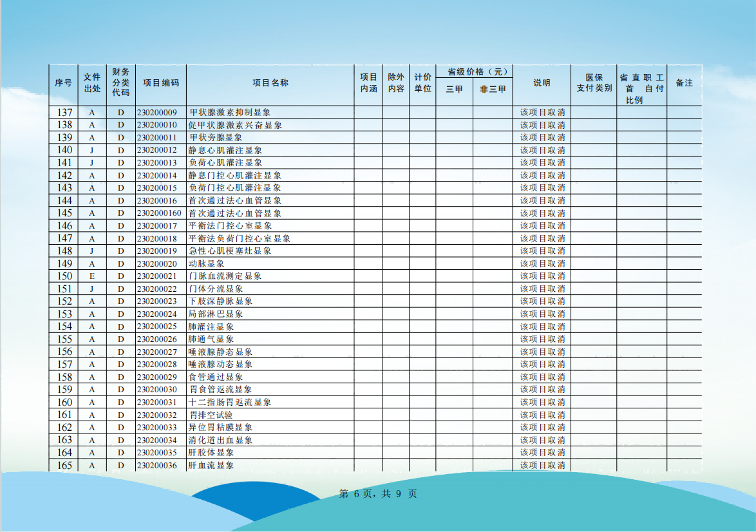Screen dimensions: 756x532
Task: Select item name 门脉血流测定显象
Action: [x=225, y=276]
